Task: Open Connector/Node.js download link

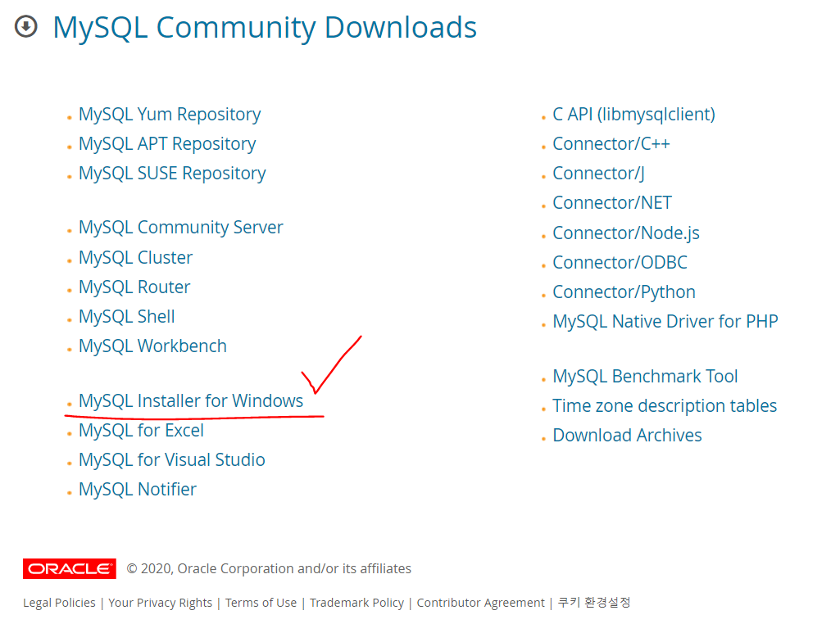Action: pyautogui.click(x=626, y=233)
